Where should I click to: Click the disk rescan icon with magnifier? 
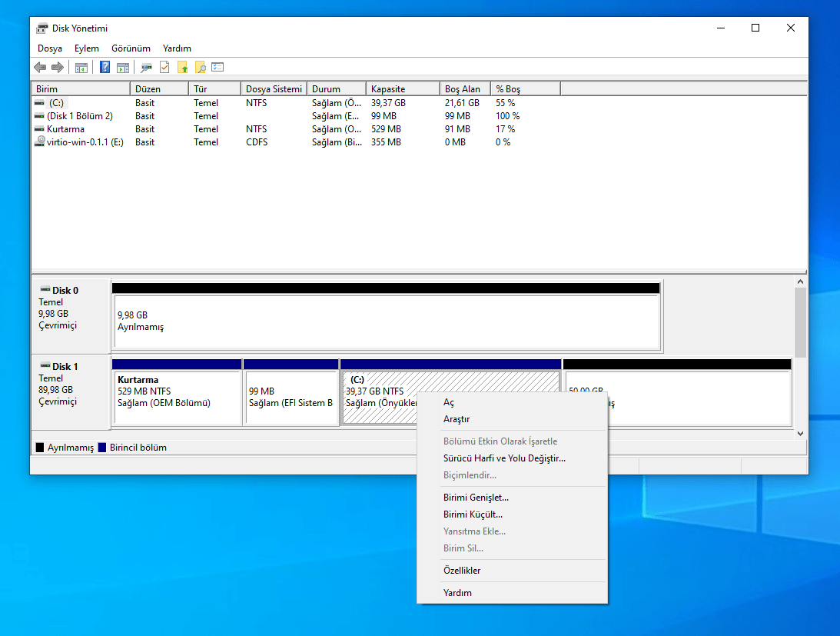(146, 68)
